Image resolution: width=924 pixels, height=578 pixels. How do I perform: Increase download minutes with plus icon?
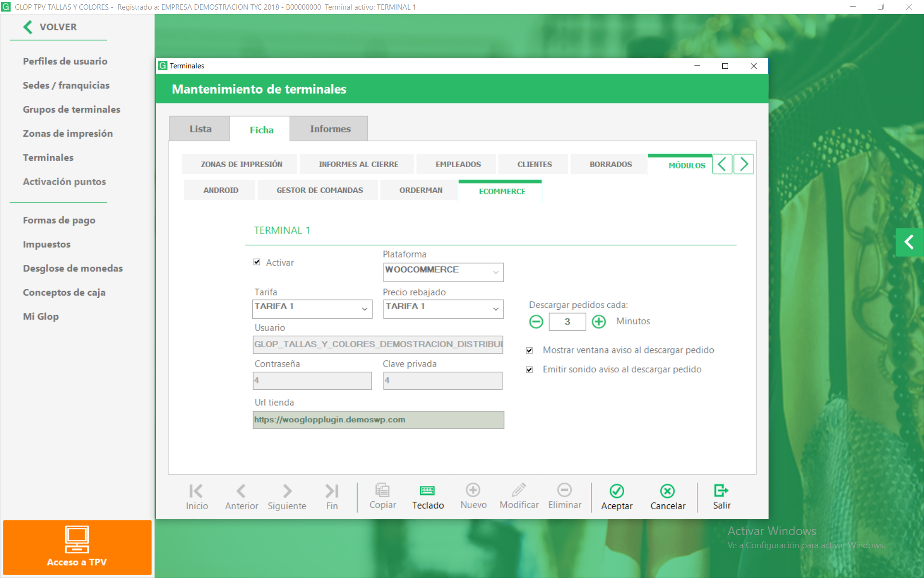(x=599, y=321)
